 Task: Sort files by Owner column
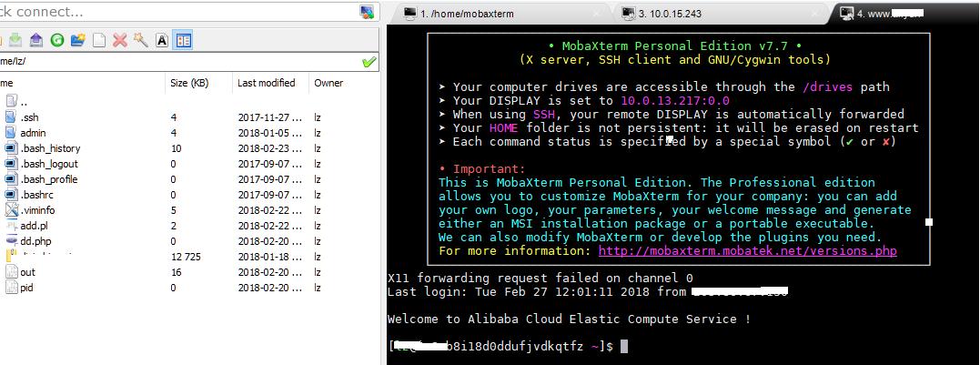coord(328,83)
